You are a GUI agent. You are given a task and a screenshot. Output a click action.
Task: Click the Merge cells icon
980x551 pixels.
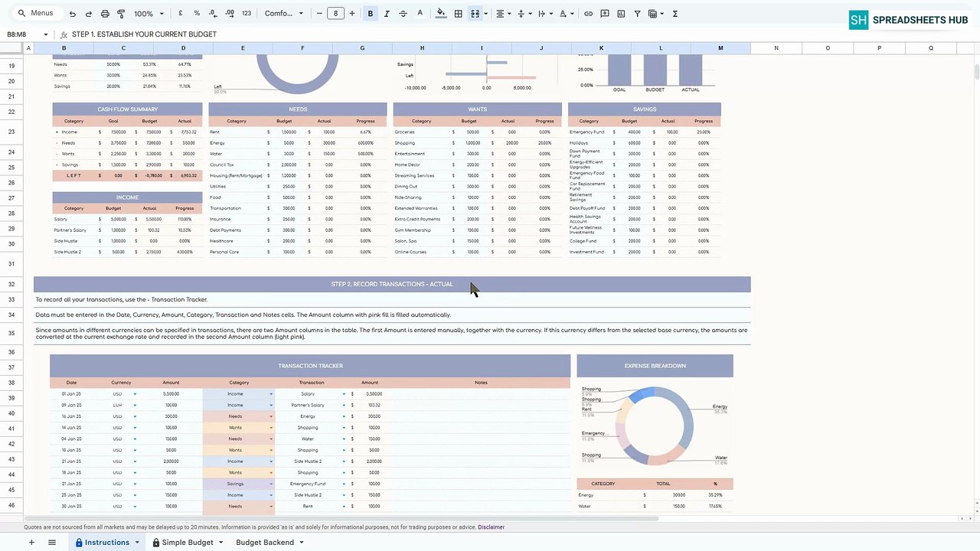[x=475, y=14]
